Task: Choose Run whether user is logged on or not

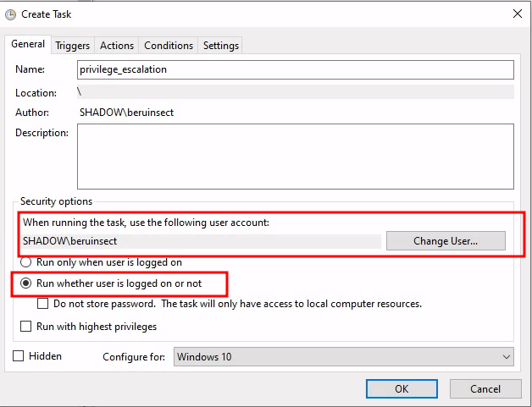Action: [27, 283]
